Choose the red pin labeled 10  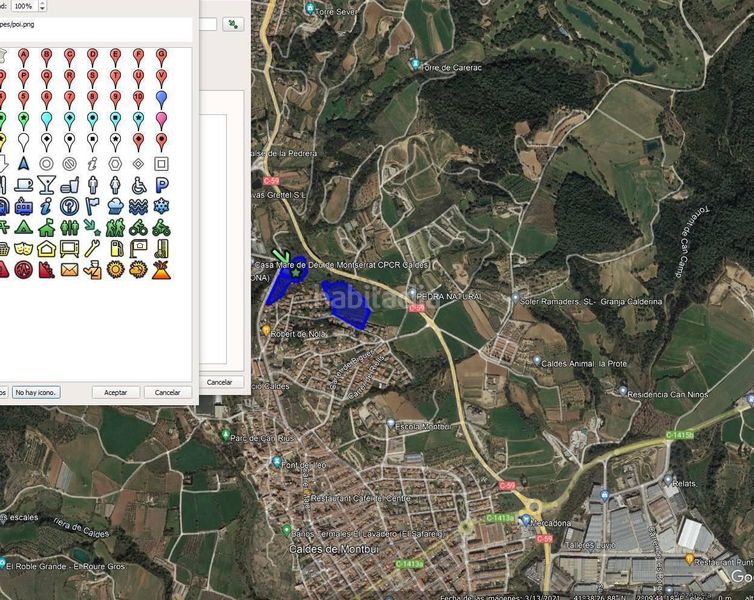(x=138, y=100)
